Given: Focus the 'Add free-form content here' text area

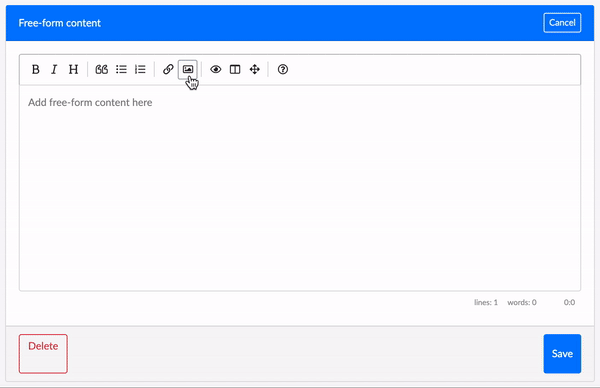Looking at the screenshot, I should click(300, 188).
